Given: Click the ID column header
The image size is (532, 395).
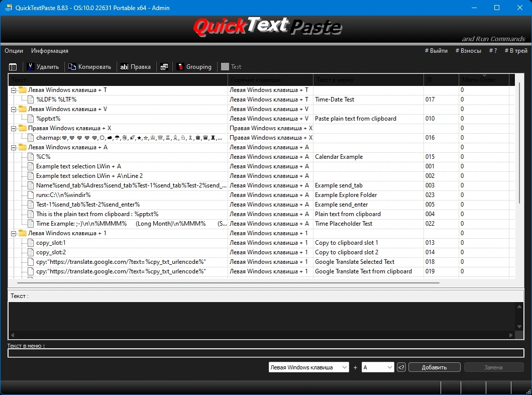Looking at the screenshot, I should (441, 80).
